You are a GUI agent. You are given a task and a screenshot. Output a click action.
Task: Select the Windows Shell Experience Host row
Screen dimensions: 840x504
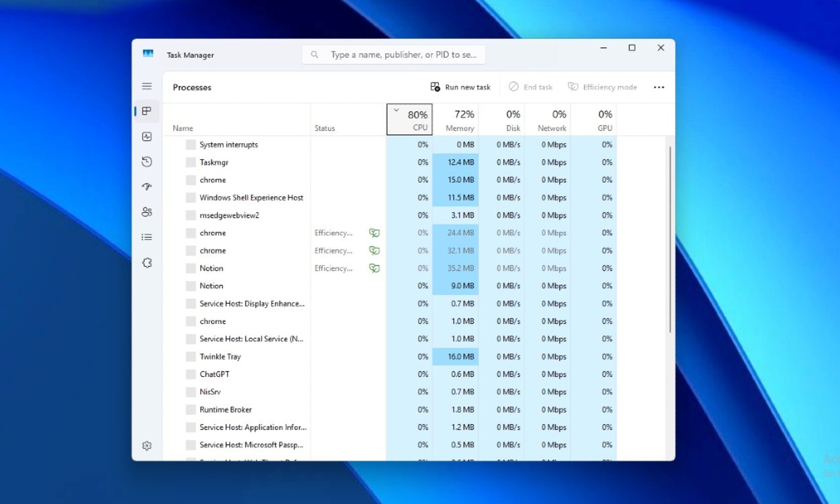[390, 198]
